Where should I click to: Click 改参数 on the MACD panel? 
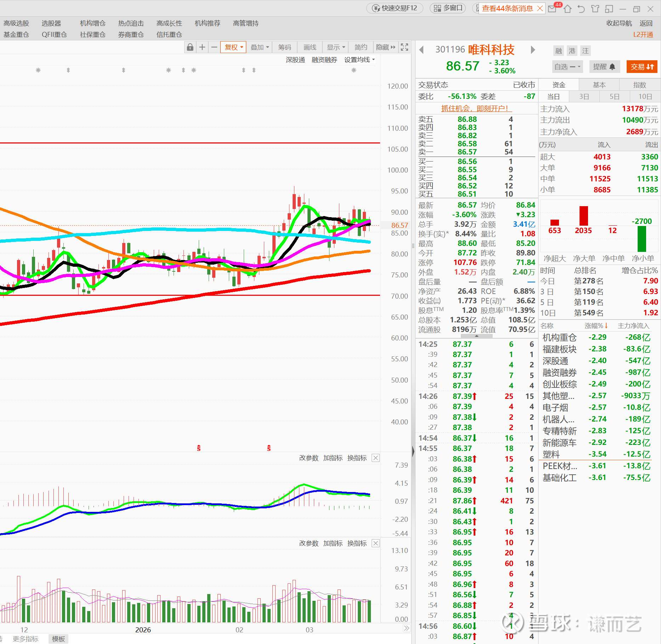(309, 458)
